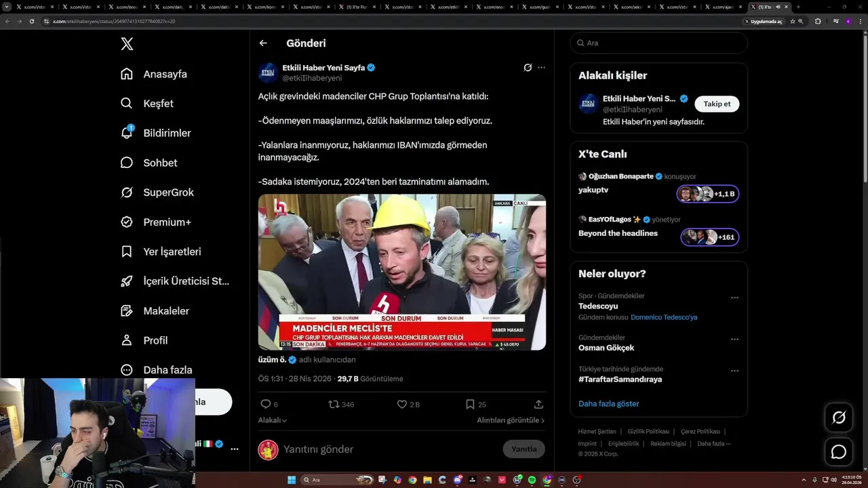The width and height of the screenshot is (868, 488).
Task: Open the yakuptv live space
Action: [x=593, y=190]
